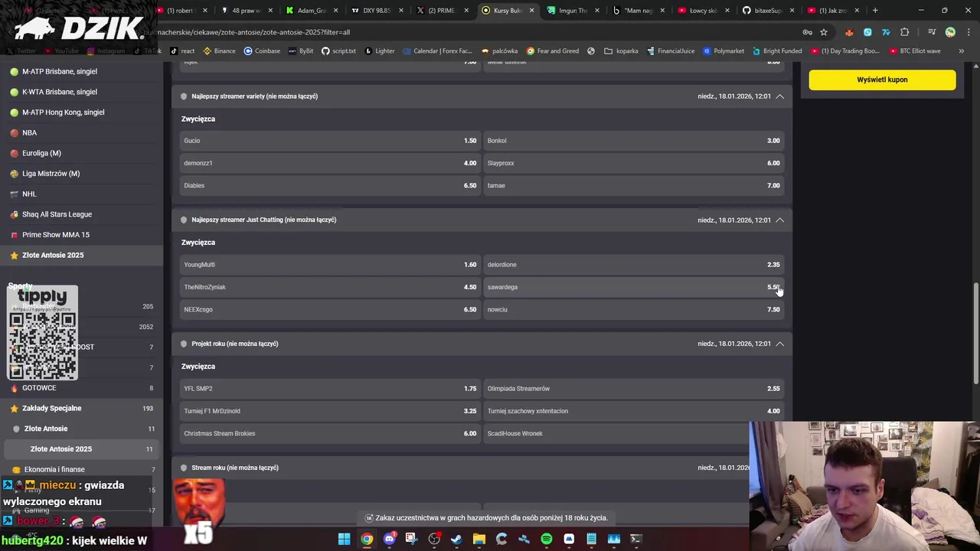Open Prime Show MMA 15 sidebar item
Screen dimensions: 980x551
(x=80, y=235)
